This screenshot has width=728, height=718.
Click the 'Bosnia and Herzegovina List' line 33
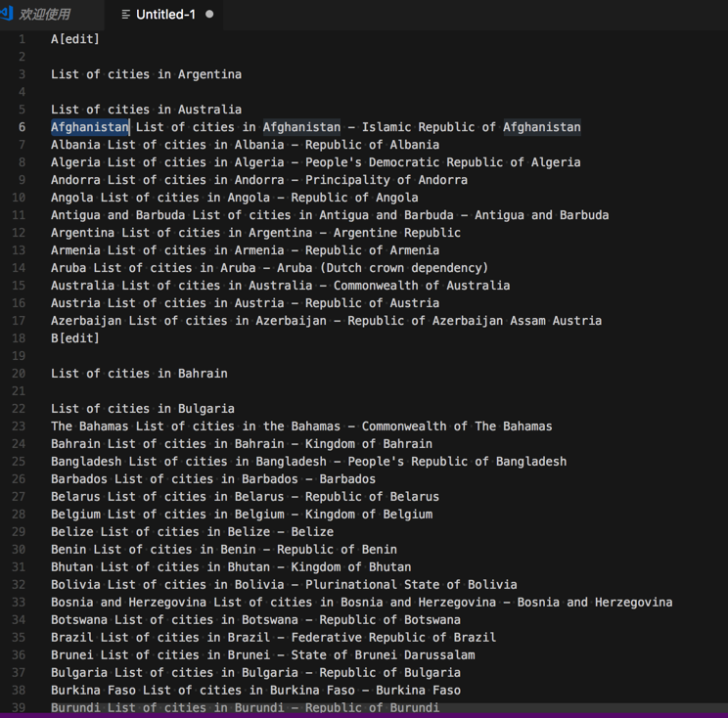(362, 603)
